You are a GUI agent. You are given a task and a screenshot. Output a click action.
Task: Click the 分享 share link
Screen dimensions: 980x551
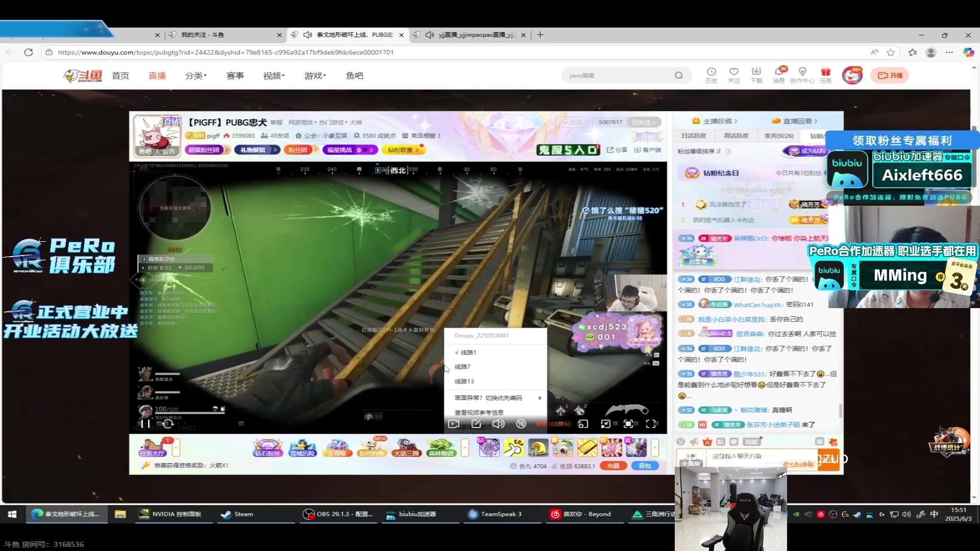pyautogui.click(x=617, y=150)
